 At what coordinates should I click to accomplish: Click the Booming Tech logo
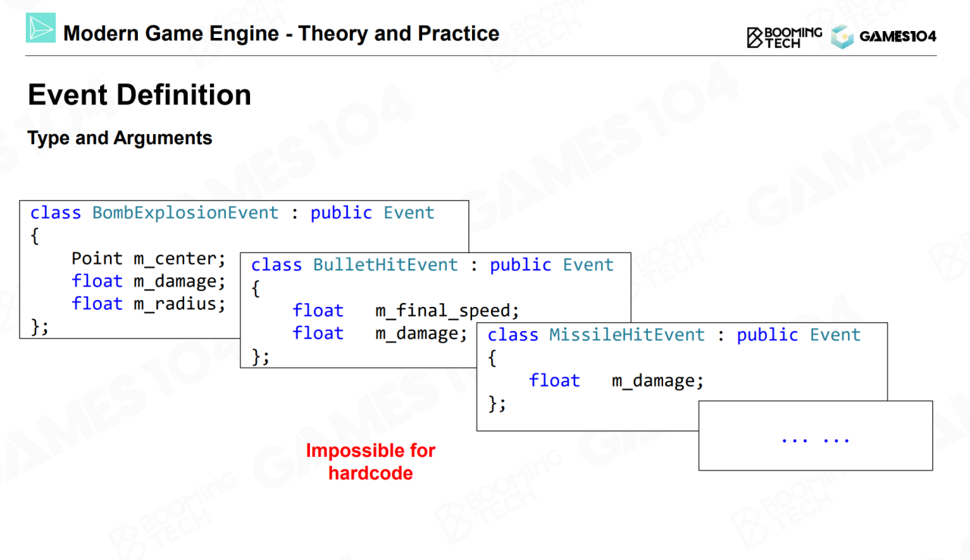tap(784, 36)
